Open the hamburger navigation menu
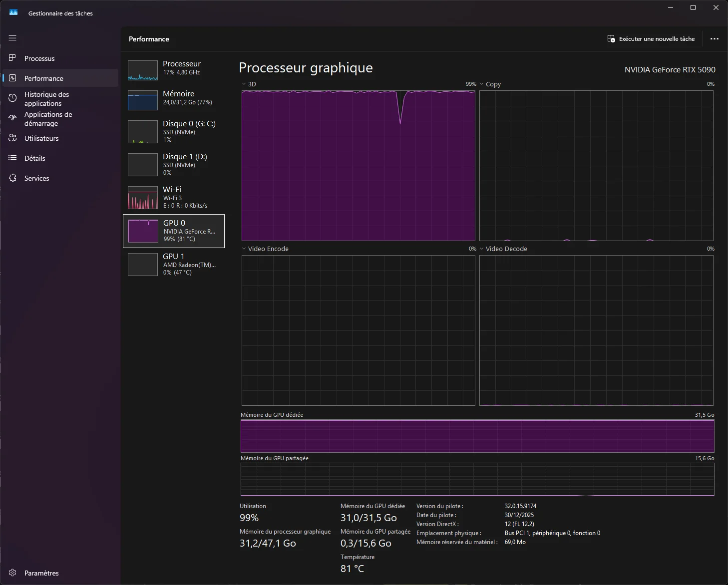The image size is (728, 585). click(x=12, y=38)
